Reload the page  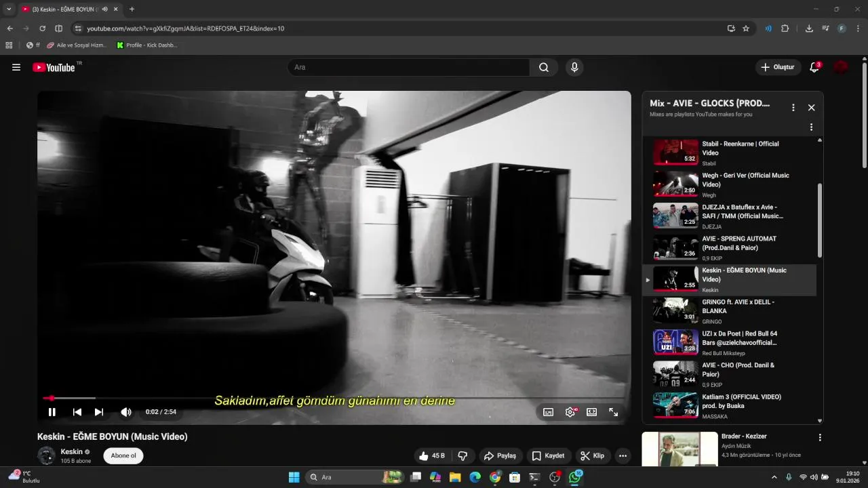click(x=42, y=28)
